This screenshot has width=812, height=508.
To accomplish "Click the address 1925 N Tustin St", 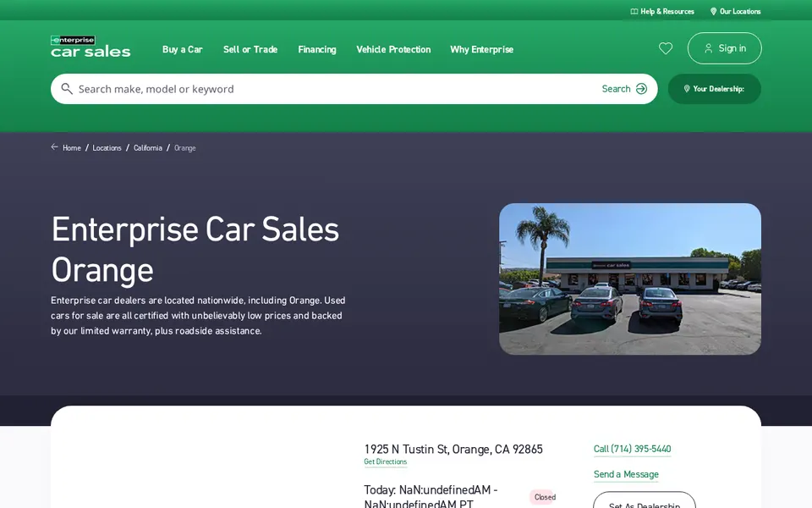I will (453, 449).
